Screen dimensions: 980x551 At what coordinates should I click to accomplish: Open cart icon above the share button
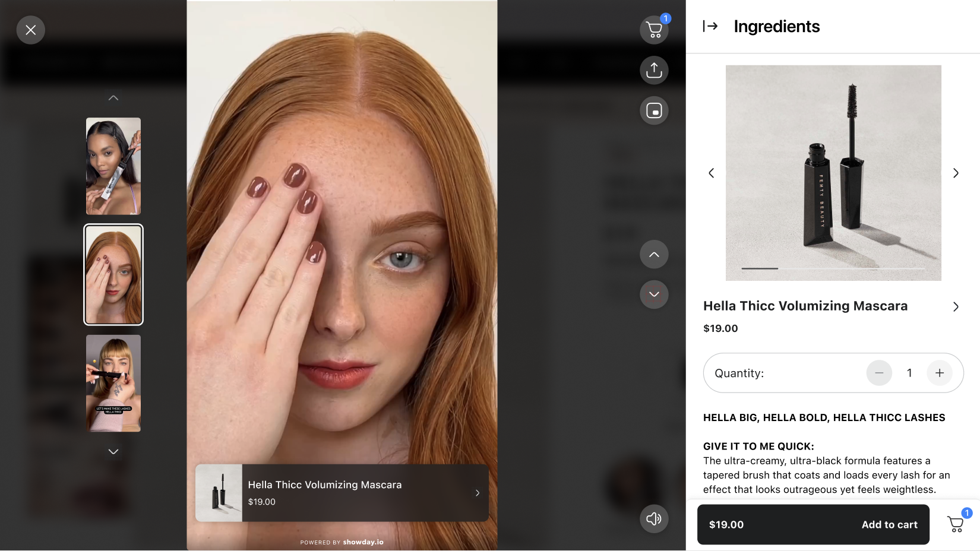click(x=654, y=30)
